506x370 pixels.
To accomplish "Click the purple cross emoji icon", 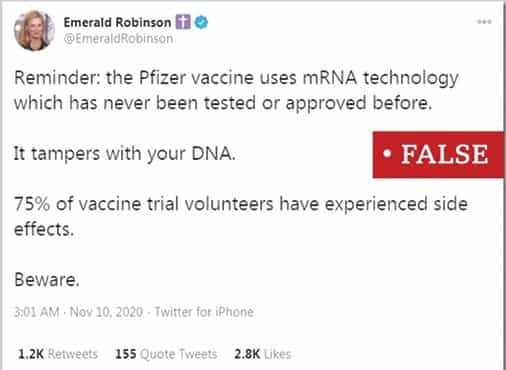I will [183, 22].
